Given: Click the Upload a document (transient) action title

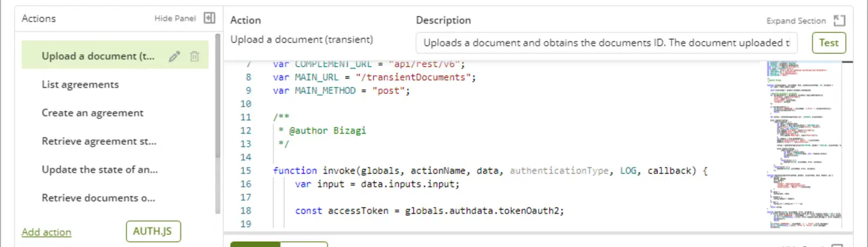Looking at the screenshot, I should (x=302, y=39).
